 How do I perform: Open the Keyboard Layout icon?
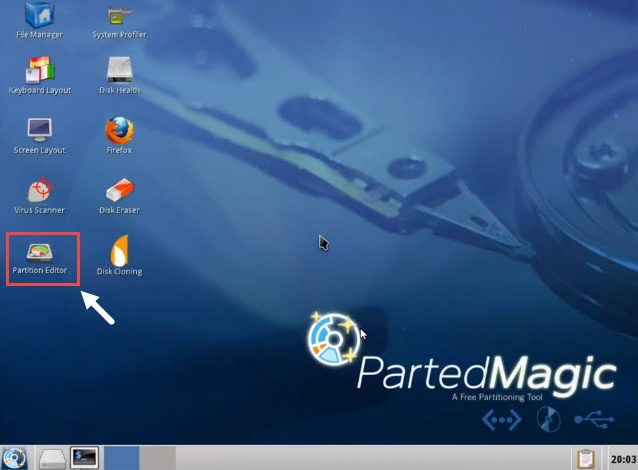pyautogui.click(x=40, y=75)
